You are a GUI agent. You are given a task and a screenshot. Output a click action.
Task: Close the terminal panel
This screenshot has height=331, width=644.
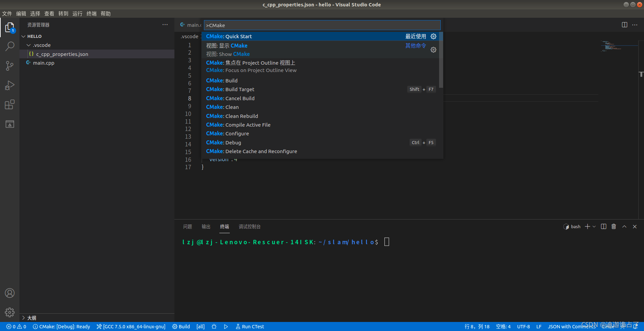click(635, 226)
